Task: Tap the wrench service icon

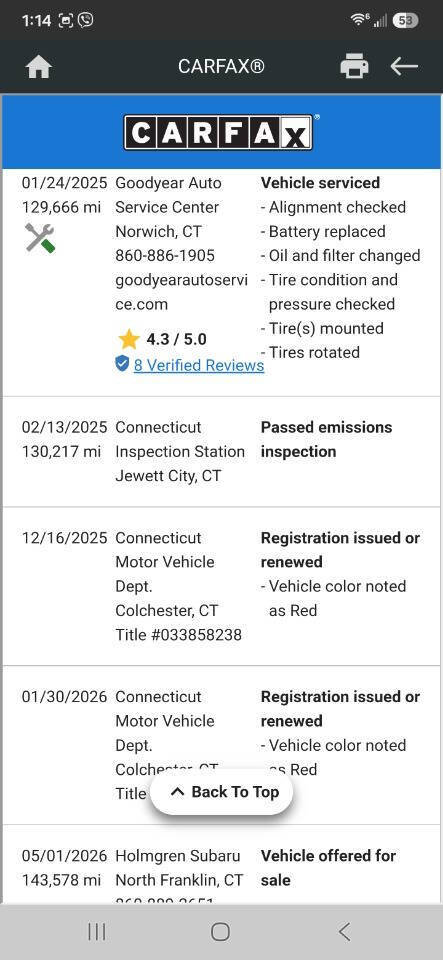Action: pyautogui.click(x=40, y=238)
